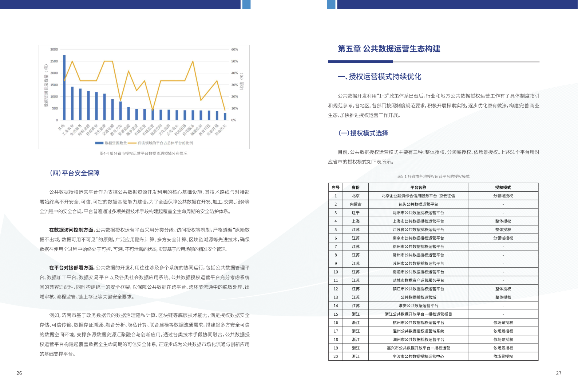The image size is (578, 392).
Task: Click chart axis label 信用服务
Action: coord(188,129)
